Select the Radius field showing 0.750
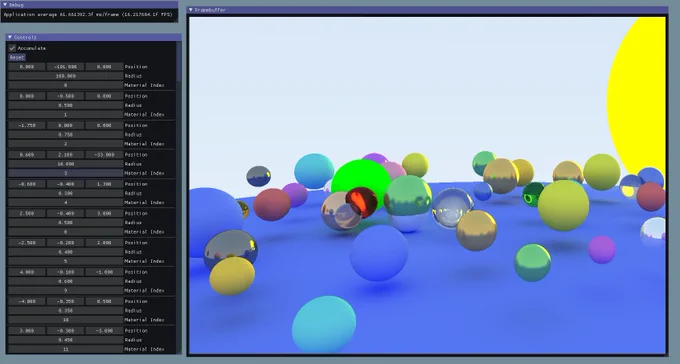The height and width of the screenshot is (364, 680). click(x=65, y=134)
